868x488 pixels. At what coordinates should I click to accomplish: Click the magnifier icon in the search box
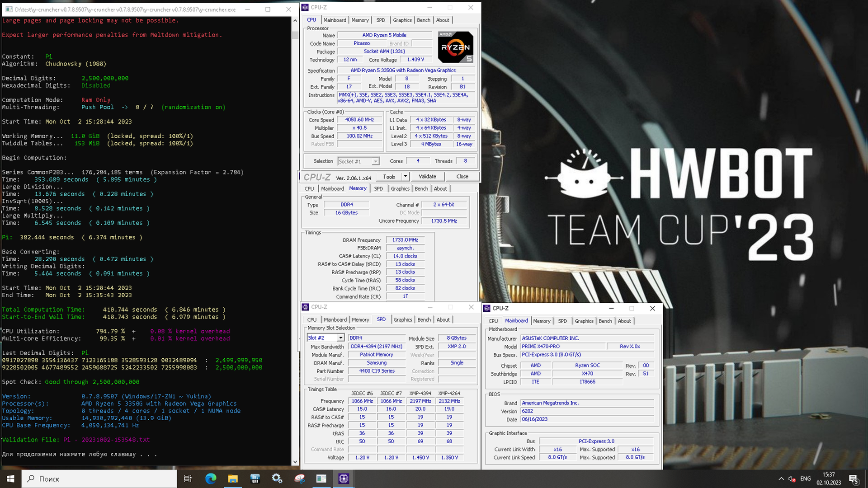click(31, 479)
